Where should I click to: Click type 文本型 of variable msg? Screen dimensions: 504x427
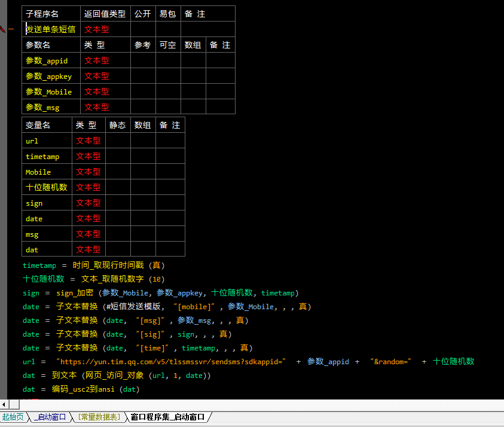88,234
